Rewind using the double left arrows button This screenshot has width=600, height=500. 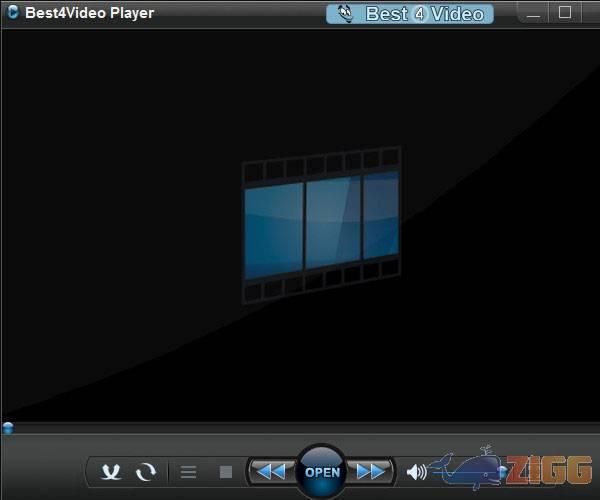pyautogui.click(x=271, y=471)
